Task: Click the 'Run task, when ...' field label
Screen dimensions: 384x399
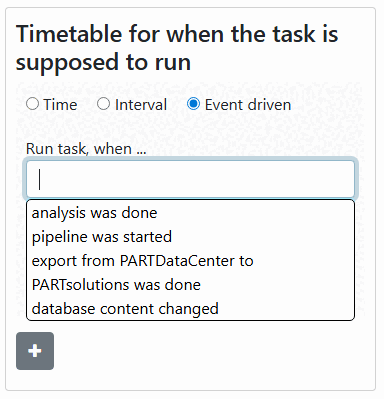Action: (x=86, y=149)
